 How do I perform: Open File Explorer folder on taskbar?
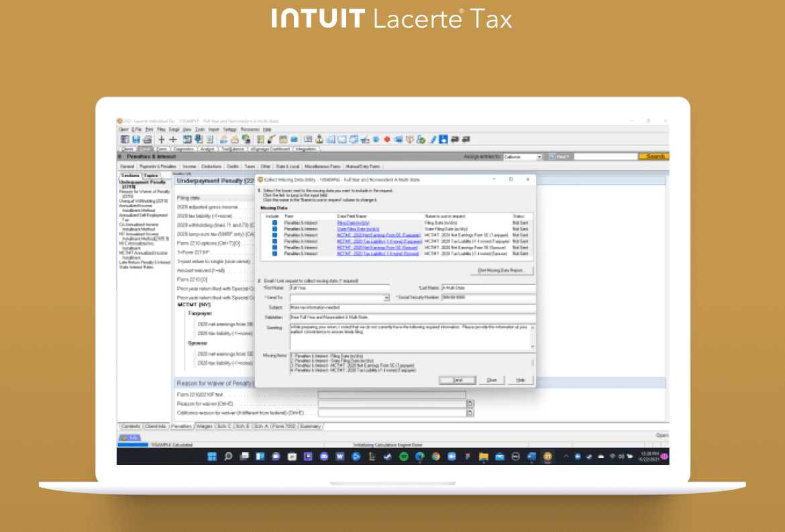click(484, 456)
